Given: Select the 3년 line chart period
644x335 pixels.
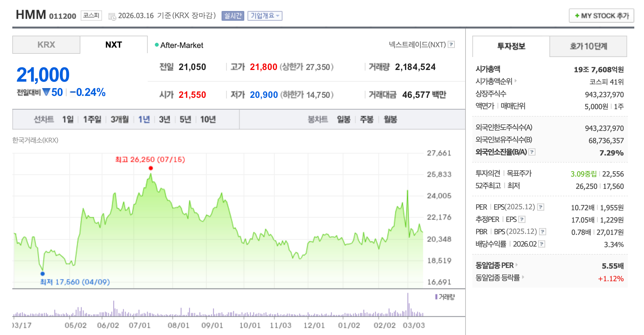Looking at the screenshot, I should point(165,120).
